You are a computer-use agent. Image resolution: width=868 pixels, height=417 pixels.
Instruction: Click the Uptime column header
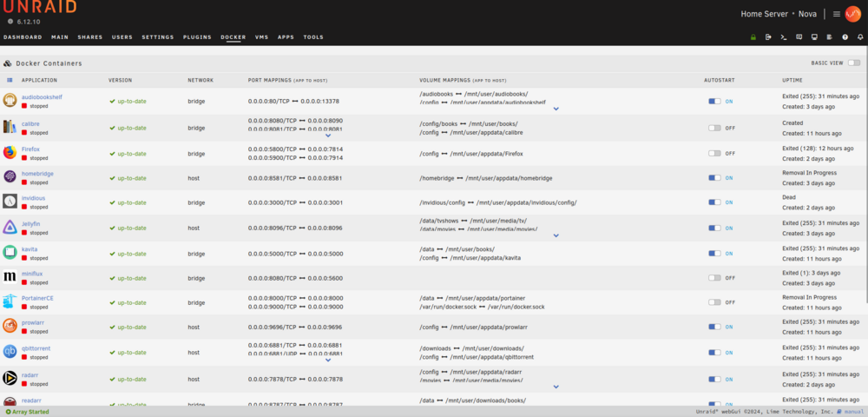tap(792, 80)
